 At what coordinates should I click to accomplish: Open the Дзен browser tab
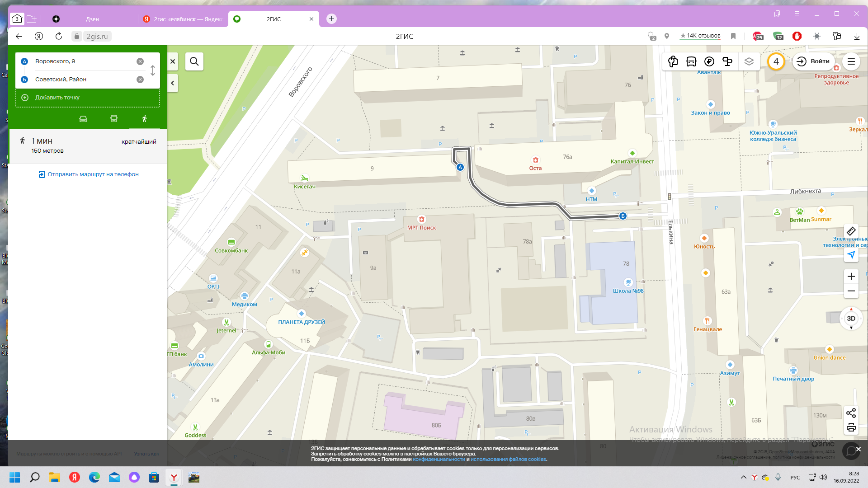[x=92, y=19]
